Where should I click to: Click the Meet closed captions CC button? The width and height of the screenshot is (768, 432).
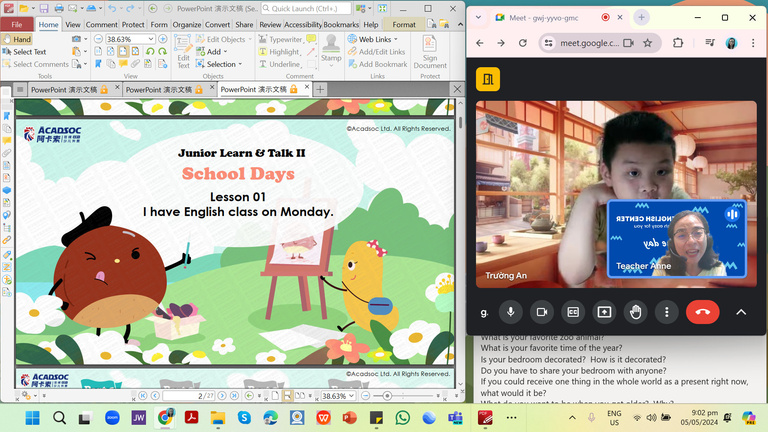573,312
